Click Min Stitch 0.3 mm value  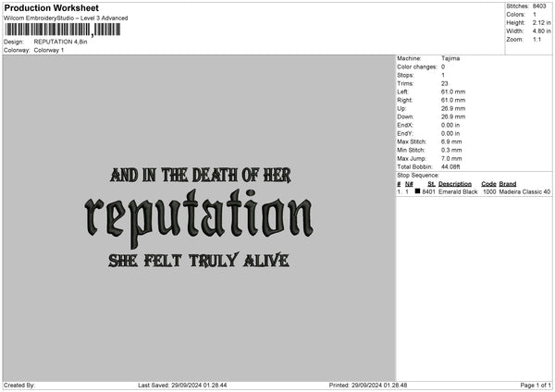(451, 151)
